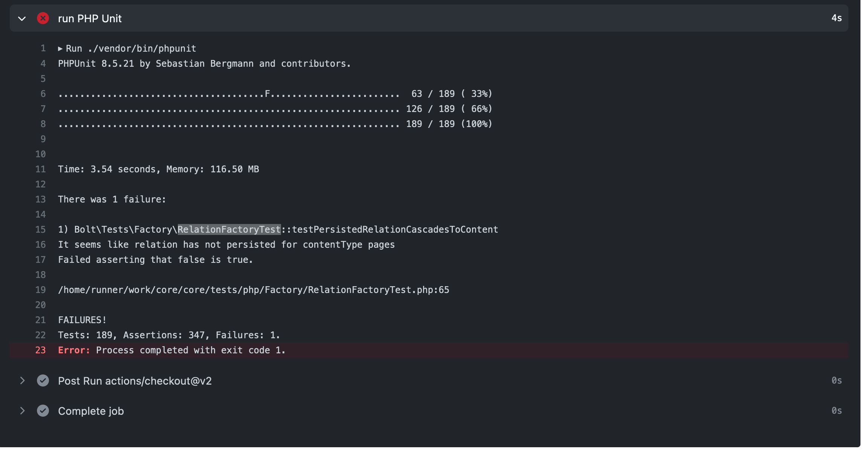Click the Complete job label
Viewport: 868px width, 451px height.
91,411
